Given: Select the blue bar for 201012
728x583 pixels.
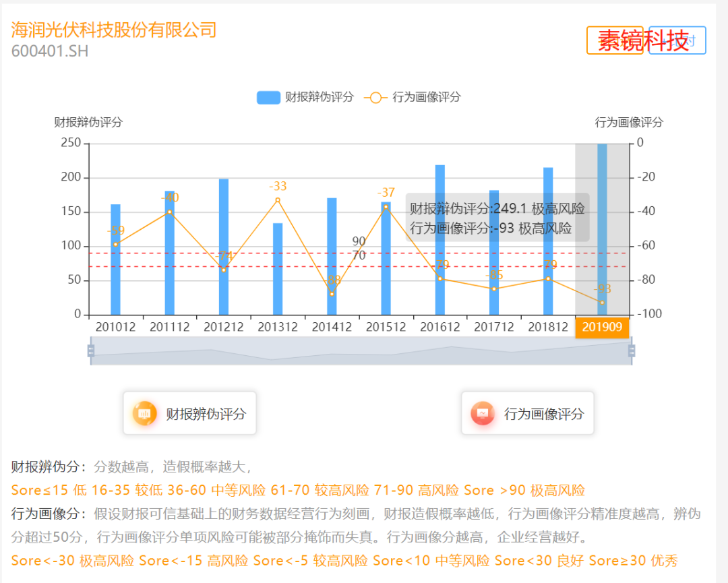Looking at the screenshot, I should 116,259.
